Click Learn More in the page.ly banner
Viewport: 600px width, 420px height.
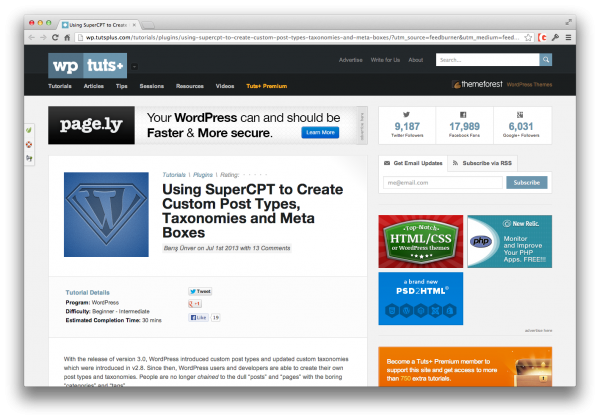click(x=320, y=132)
